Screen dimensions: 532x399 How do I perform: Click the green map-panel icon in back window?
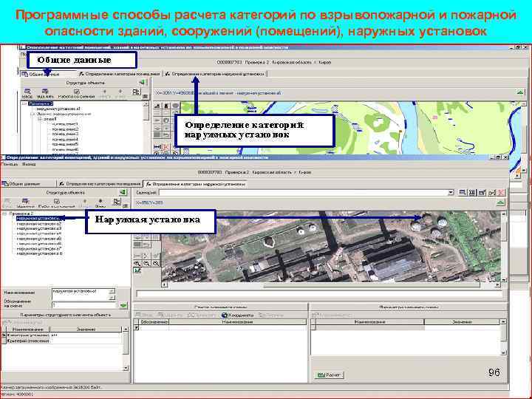tap(520, 92)
